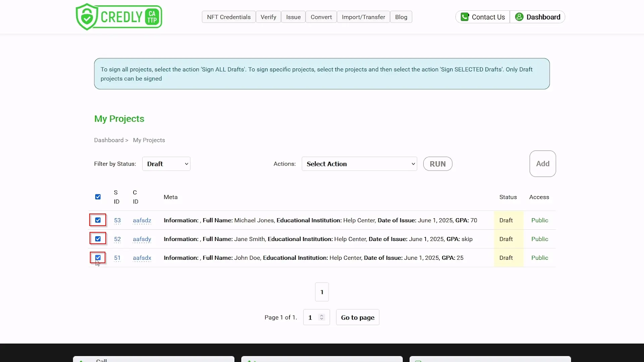Viewport: 644px width, 362px height.
Task: Open the Import/Transfer menu item
Action: tap(363, 17)
